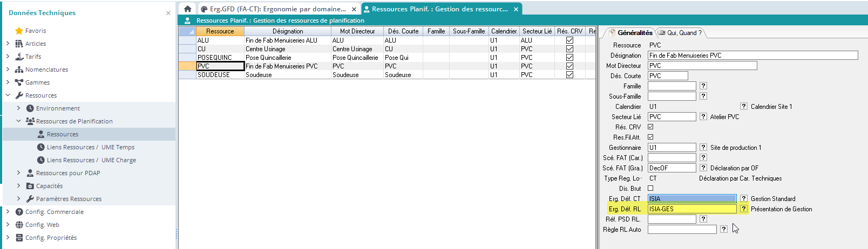Click the Capacités icon in tree
This screenshot has height=249, width=868.
click(30, 186)
